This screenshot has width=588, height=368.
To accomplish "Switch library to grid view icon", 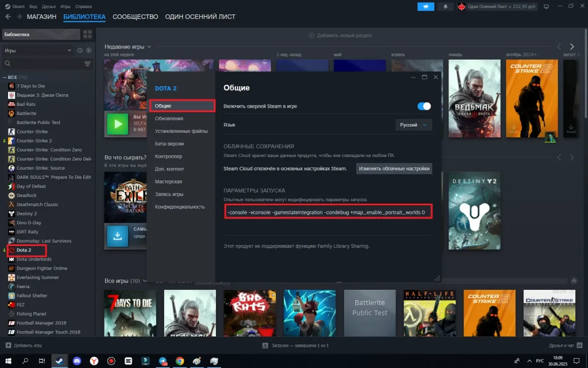I will pyautogui.click(x=87, y=34).
